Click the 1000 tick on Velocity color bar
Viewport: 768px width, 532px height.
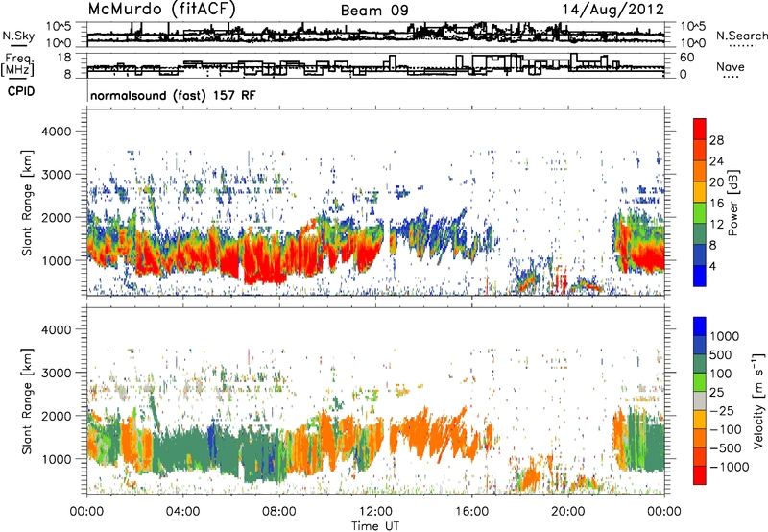tap(725, 336)
